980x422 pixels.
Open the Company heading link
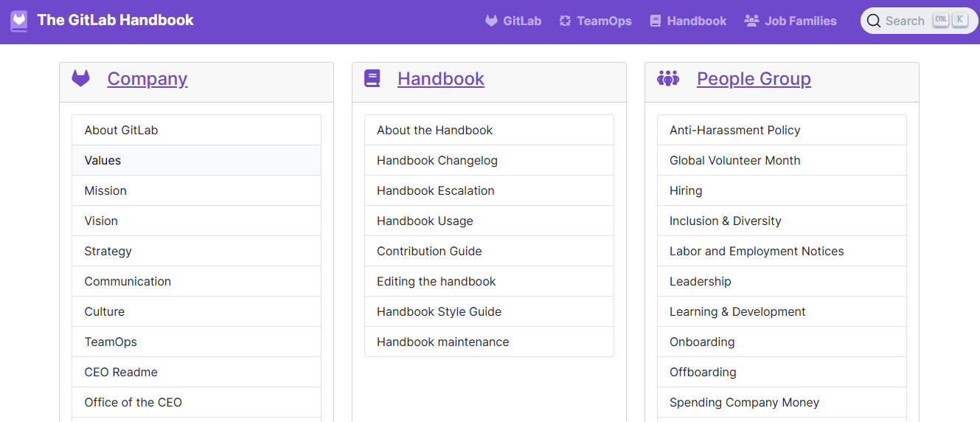pyautogui.click(x=147, y=78)
